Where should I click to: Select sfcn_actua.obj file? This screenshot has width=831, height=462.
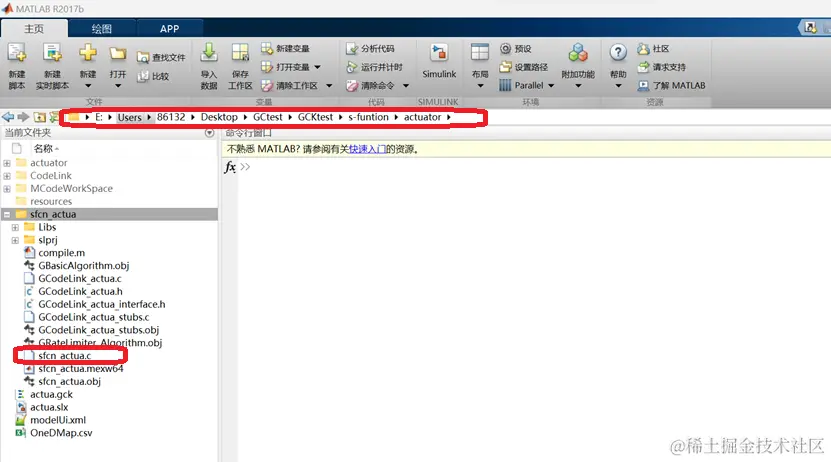(69, 381)
